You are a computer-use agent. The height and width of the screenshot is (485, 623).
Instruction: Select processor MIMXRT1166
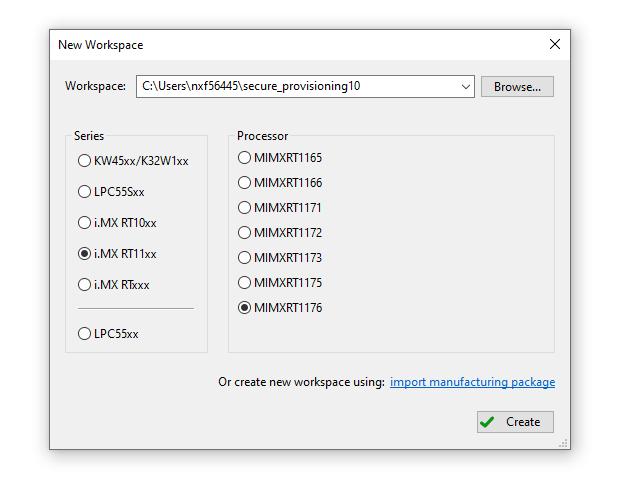tap(245, 183)
